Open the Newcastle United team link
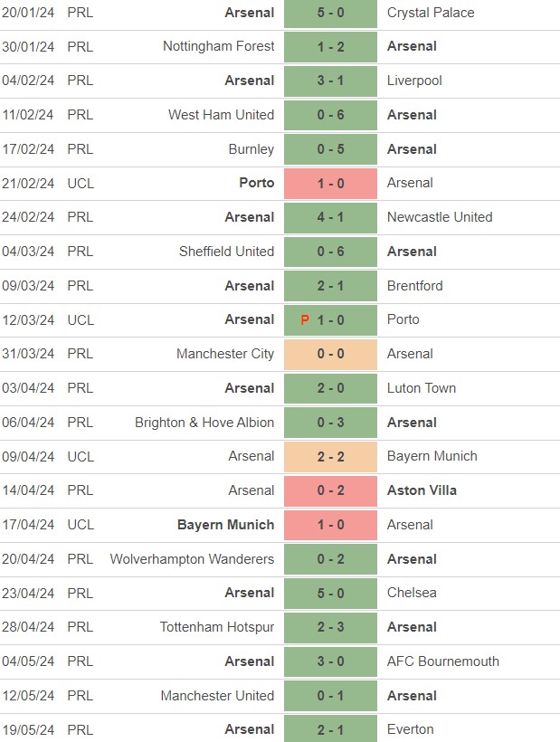The width and height of the screenshot is (560, 742). [x=440, y=217]
